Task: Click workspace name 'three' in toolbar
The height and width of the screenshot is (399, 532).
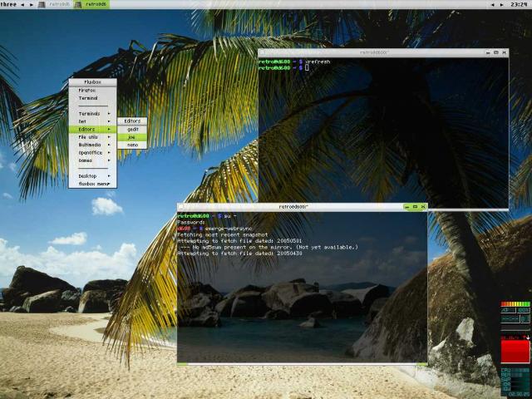Action: tap(8, 4)
